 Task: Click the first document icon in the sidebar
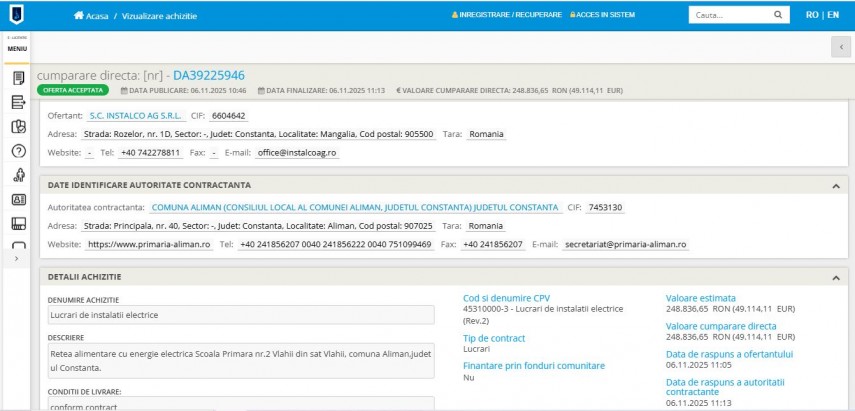[x=18, y=77]
